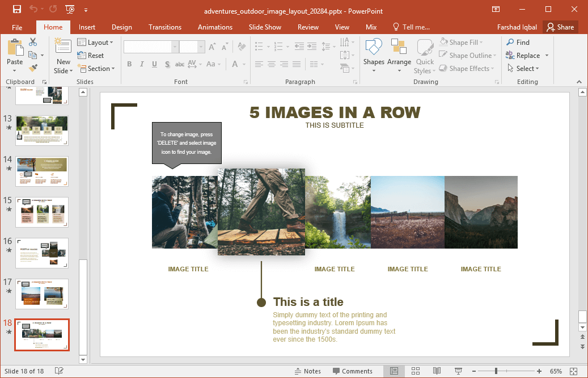Switch to the Design tab
The height and width of the screenshot is (378, 588).
click(121, 27)
